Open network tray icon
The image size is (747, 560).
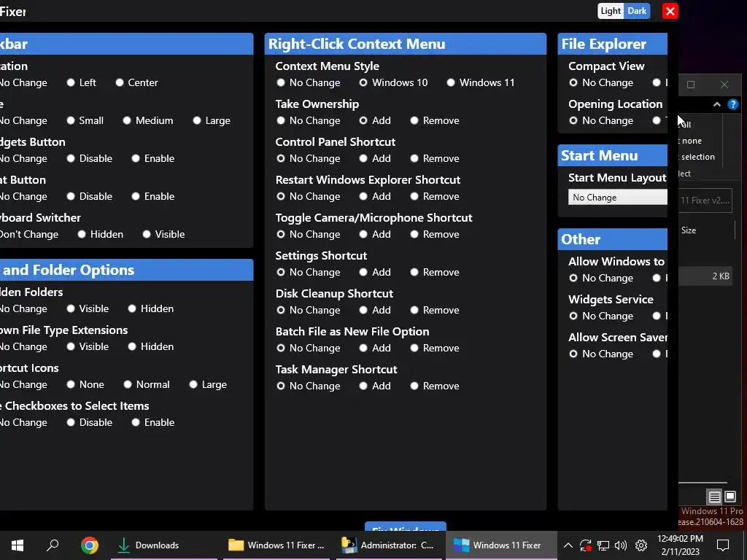603,545
